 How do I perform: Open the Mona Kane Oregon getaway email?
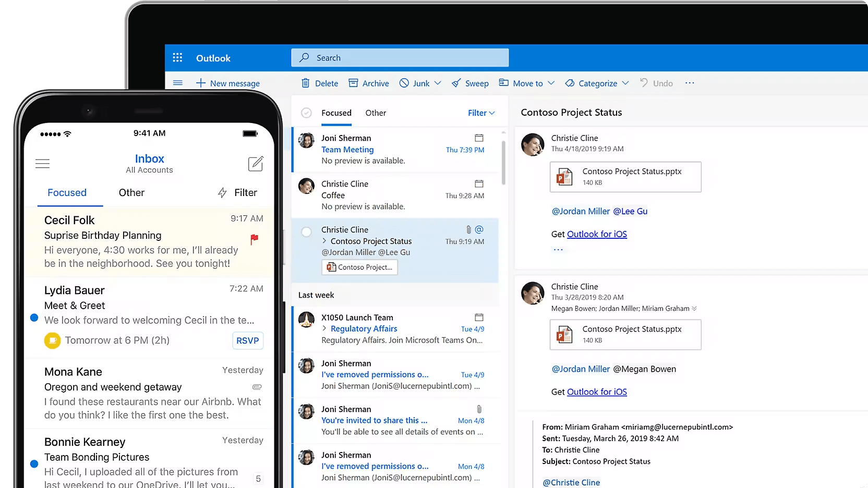point(149,393)
